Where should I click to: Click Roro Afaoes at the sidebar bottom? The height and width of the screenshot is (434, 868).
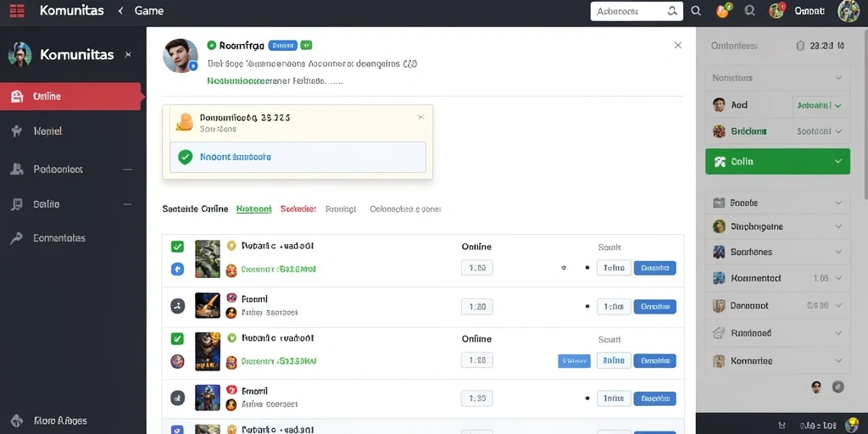coord(60,420)
